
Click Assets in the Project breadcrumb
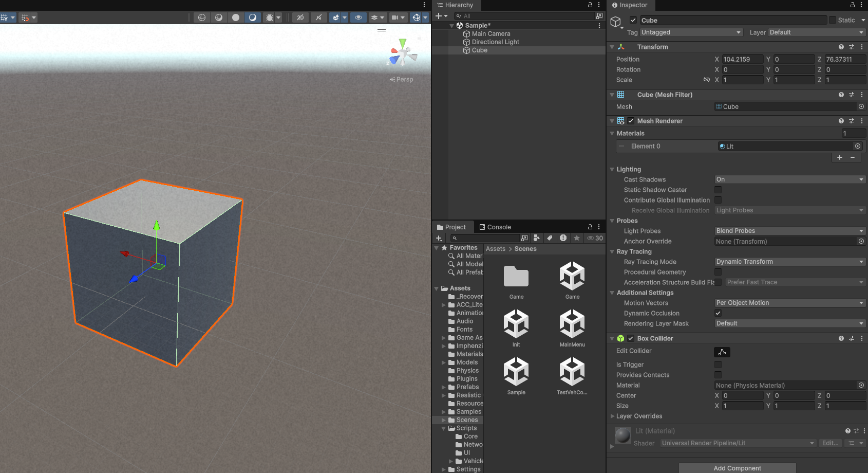(496, 249)
